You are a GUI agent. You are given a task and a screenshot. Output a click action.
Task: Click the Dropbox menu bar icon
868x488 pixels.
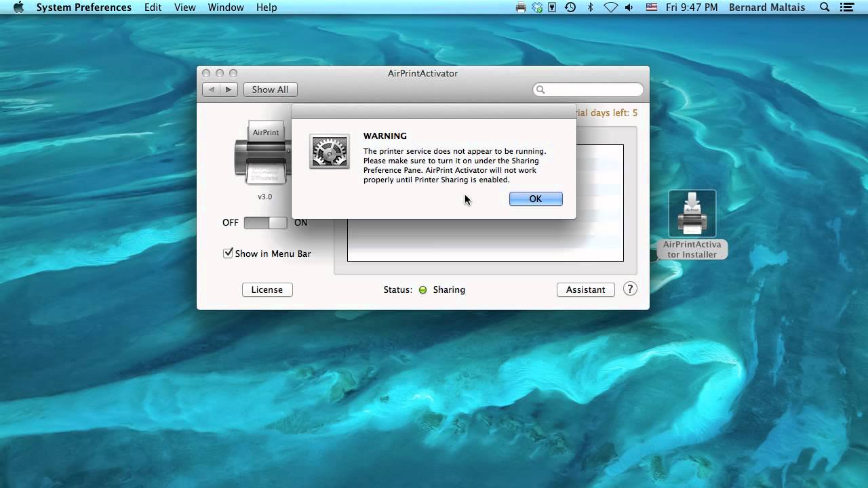[x=538, y=7]
